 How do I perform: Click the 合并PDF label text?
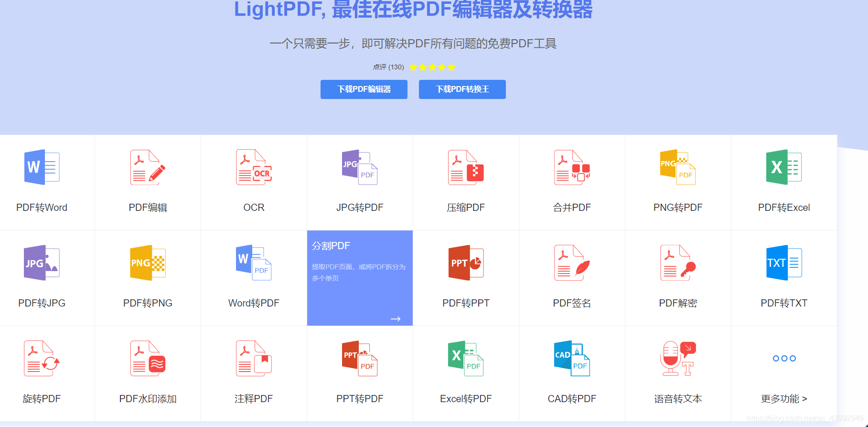[572, 208]
